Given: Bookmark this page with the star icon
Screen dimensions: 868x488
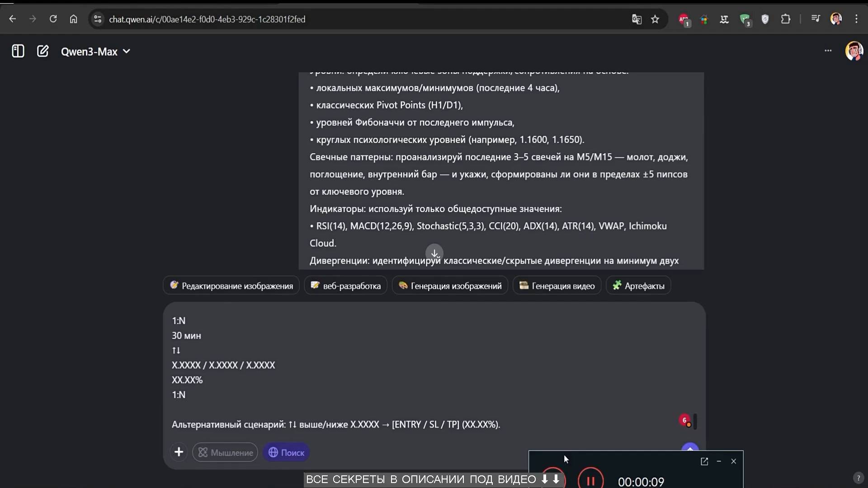Looking at the screenshot, I should (x=655, y=19).
